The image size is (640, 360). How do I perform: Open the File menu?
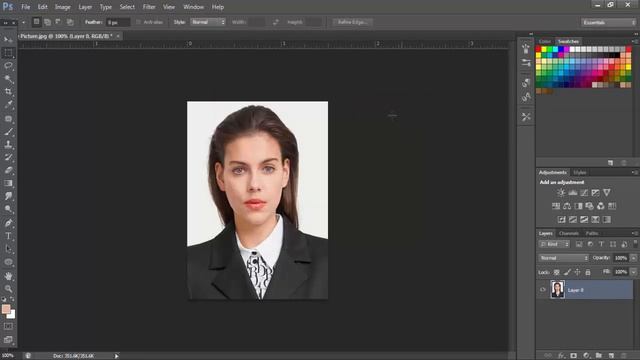coord(26,7)
